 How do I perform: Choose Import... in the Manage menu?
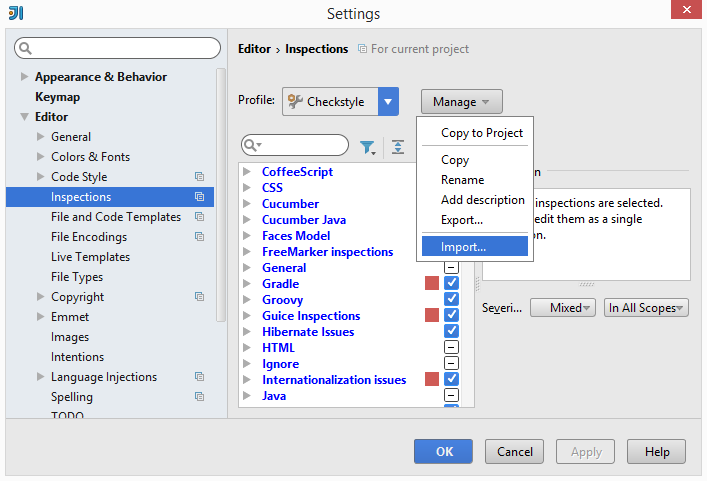point(475,247)
